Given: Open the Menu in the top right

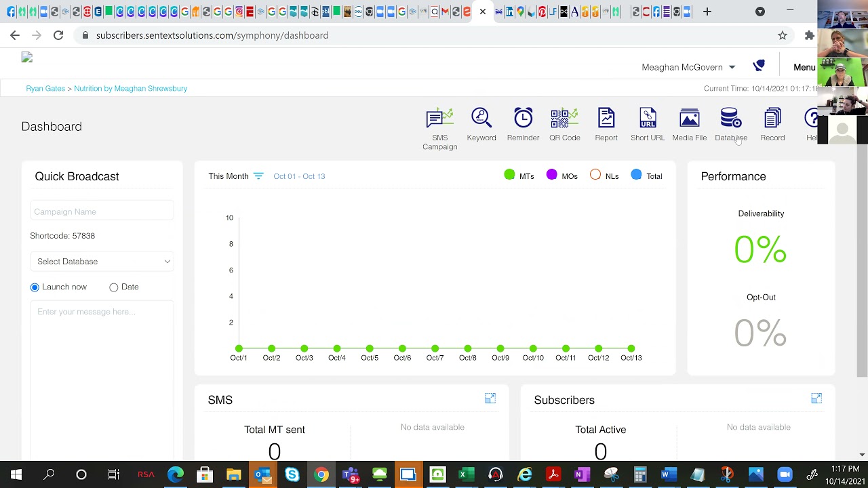Looking at the screenshot, I should coord(804,67).
